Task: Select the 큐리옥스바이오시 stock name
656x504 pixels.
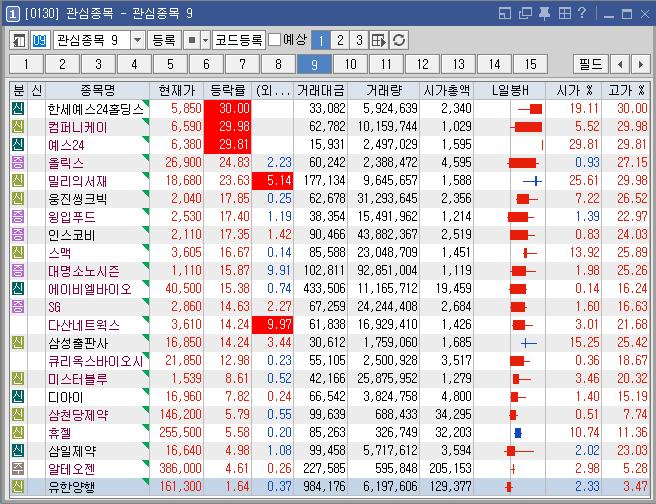Action: 96,361
